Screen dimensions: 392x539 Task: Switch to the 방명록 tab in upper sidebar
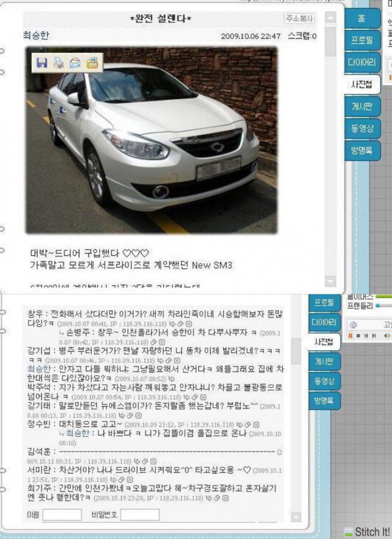(361, 151)
